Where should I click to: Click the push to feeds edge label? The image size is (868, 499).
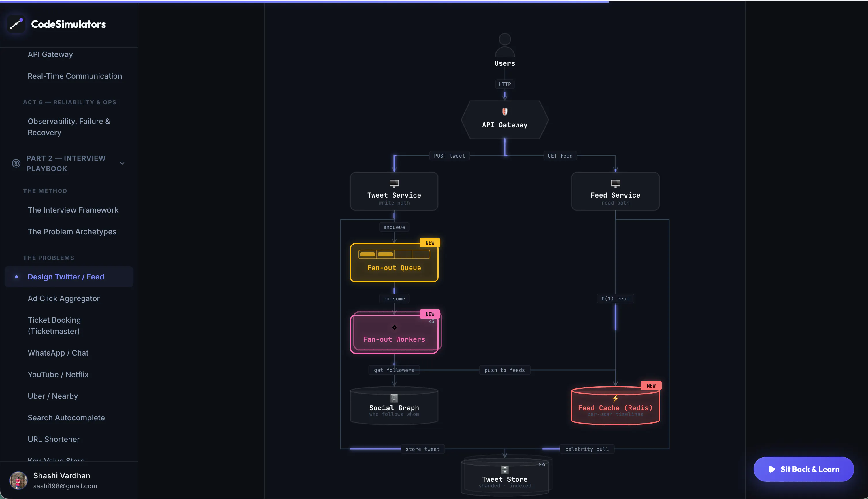(505, 370)
